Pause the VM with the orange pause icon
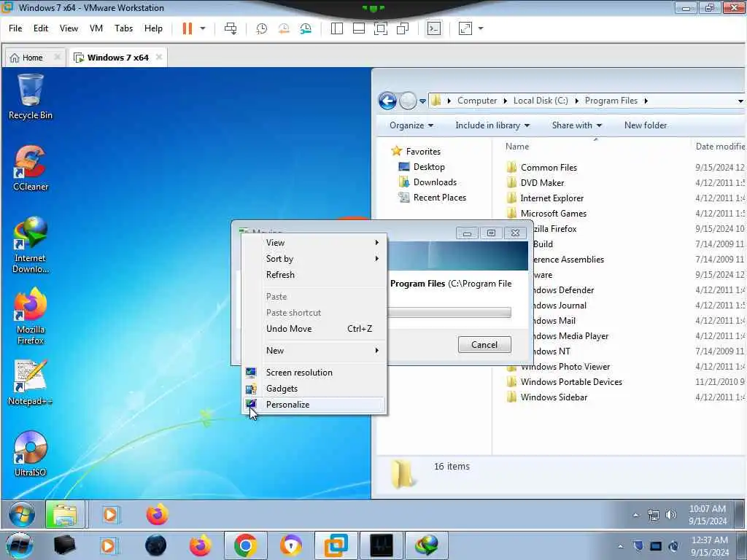The image size is (747, 560). point(187,28)
